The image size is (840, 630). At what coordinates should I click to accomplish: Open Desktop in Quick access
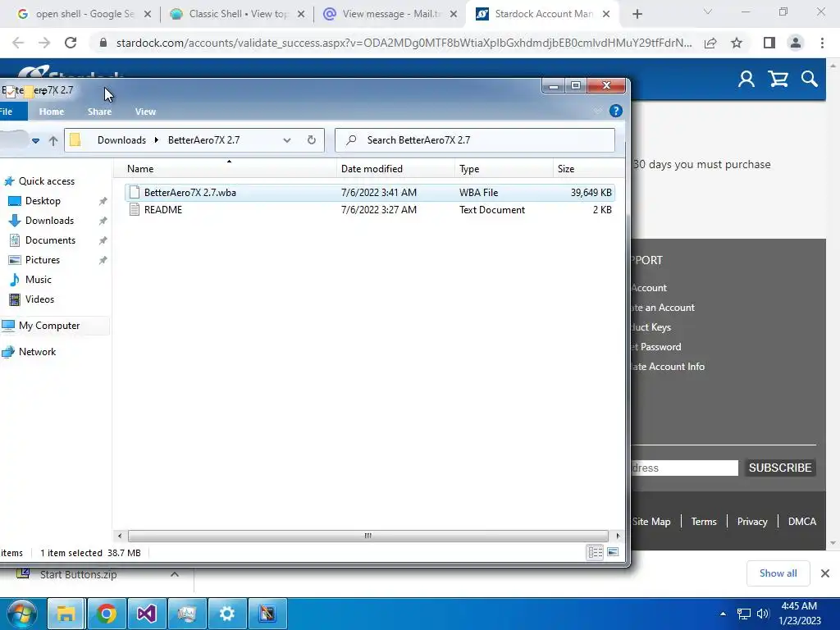[43, 201]
